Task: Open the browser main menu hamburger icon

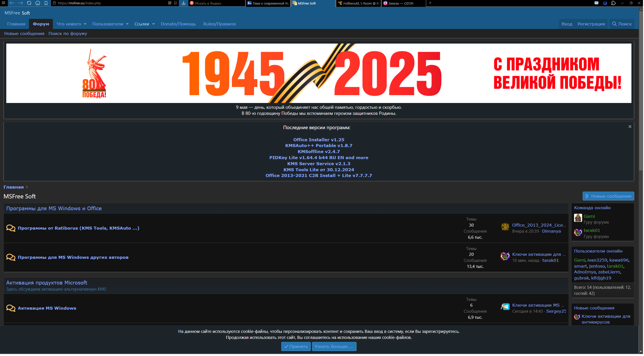Action: (4, 3)
